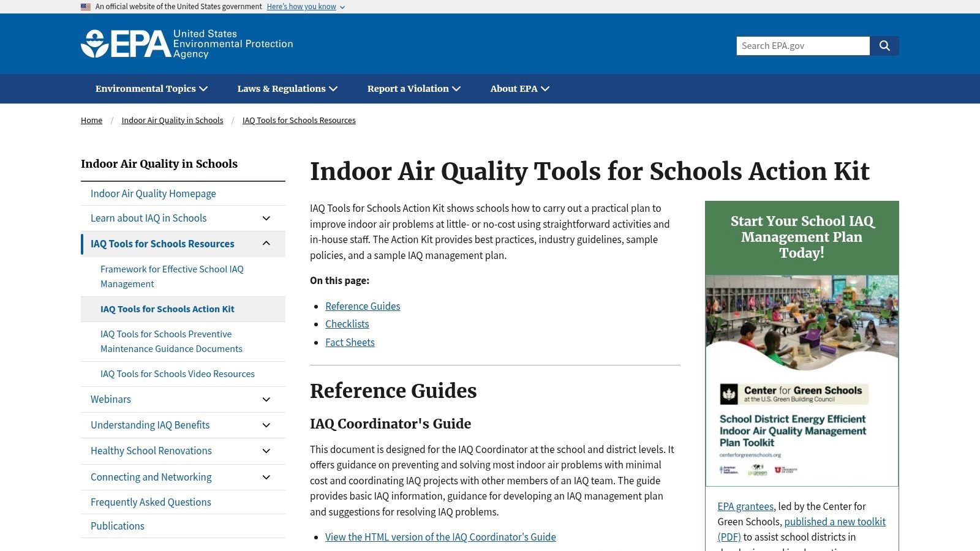Open the Environmental Topics menu

tap(151, 89)
